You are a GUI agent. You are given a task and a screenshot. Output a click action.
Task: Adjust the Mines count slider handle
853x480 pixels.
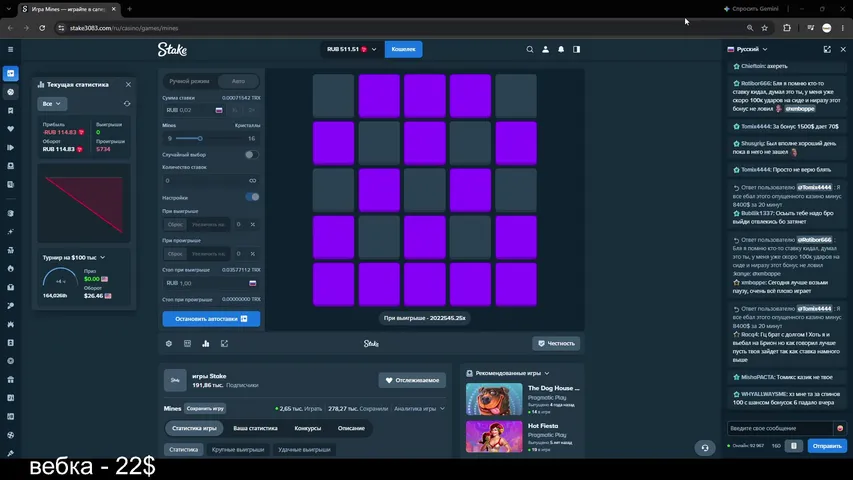click(200, 138)
